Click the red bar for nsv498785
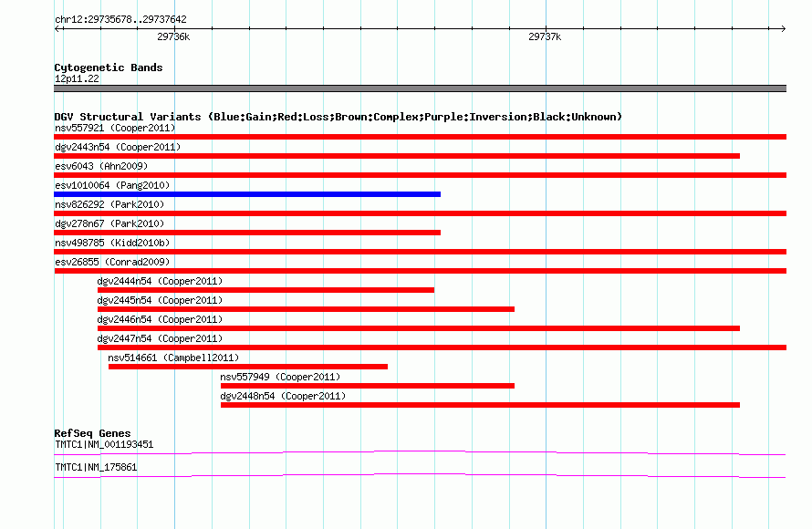Screen dimensions: 812x529 [x=420, y=252]
